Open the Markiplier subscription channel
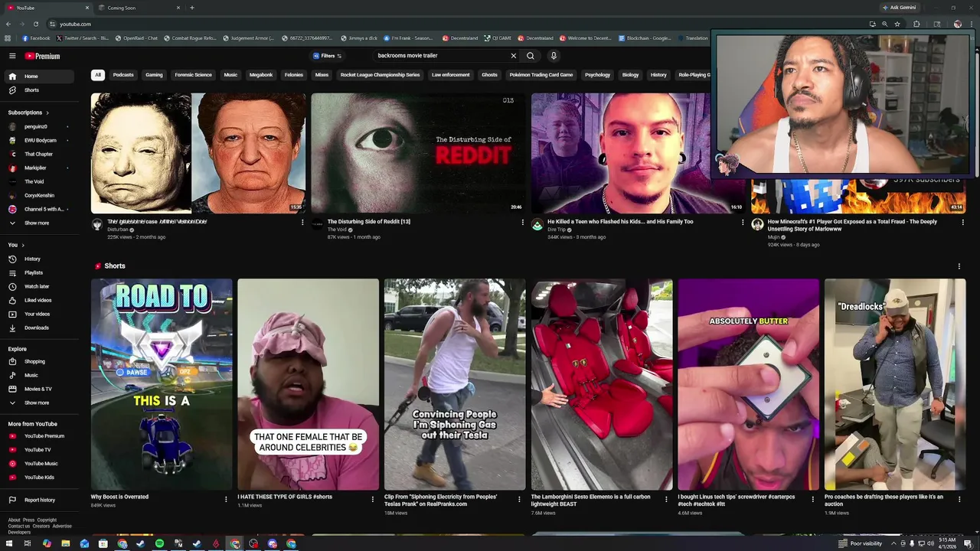The image size is (980, 551). [x=38, y=168]
